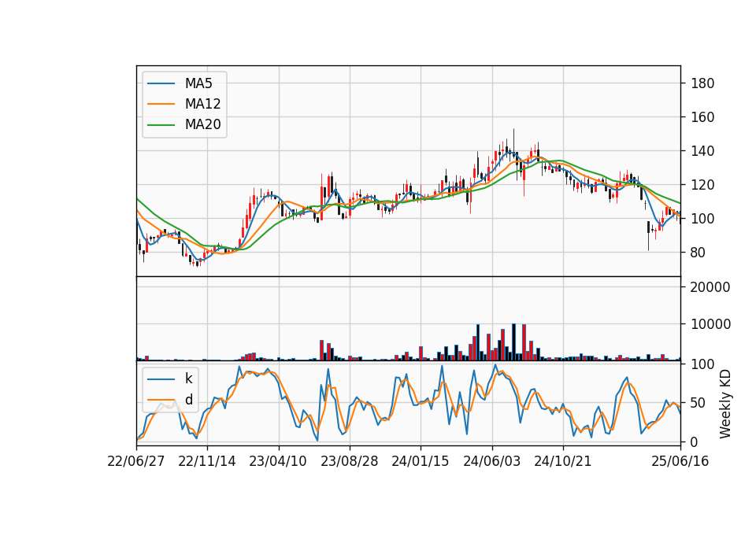The height and width of the screenshot is (543, 756).
Task: Click the 20000 volume axis label
Action: point(710,287)
